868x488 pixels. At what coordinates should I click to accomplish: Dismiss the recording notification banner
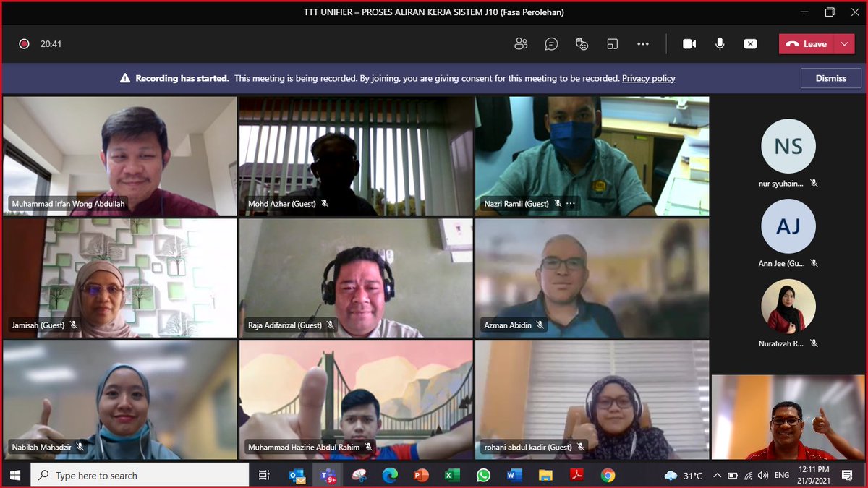pyautogui.click(x=830, y=78)
